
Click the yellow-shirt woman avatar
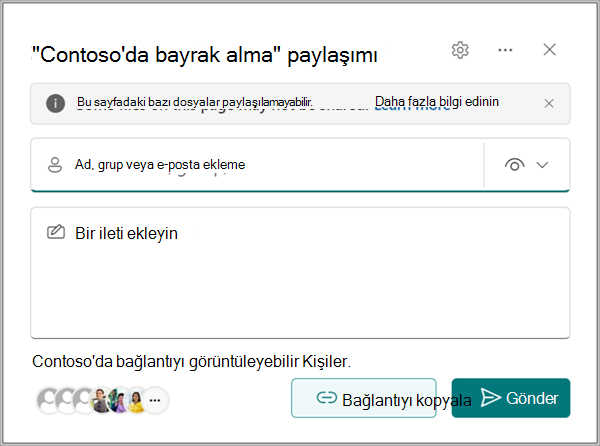pyautogui.click(x=136, y=401)
